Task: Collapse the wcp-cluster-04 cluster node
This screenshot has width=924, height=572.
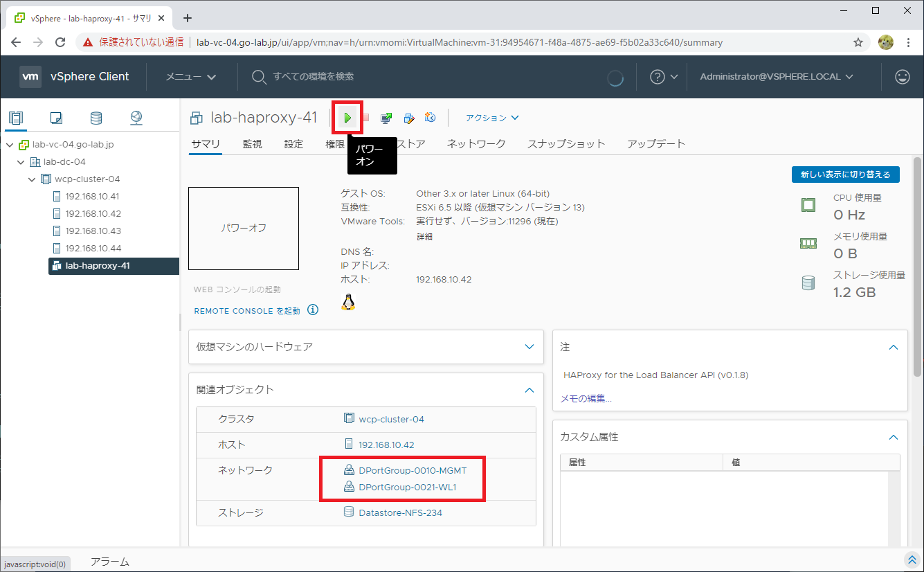Action: [32, 179]
